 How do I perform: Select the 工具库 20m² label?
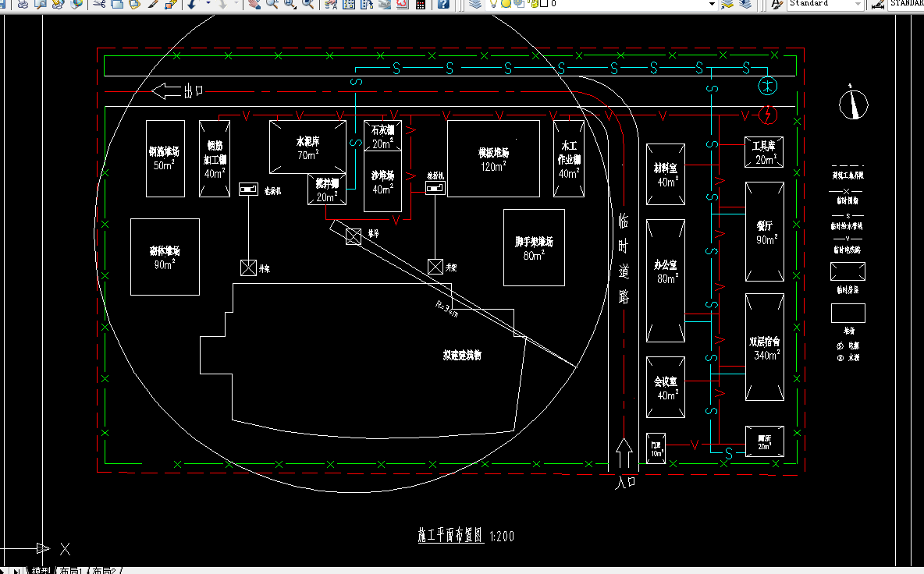coord(764,152)
